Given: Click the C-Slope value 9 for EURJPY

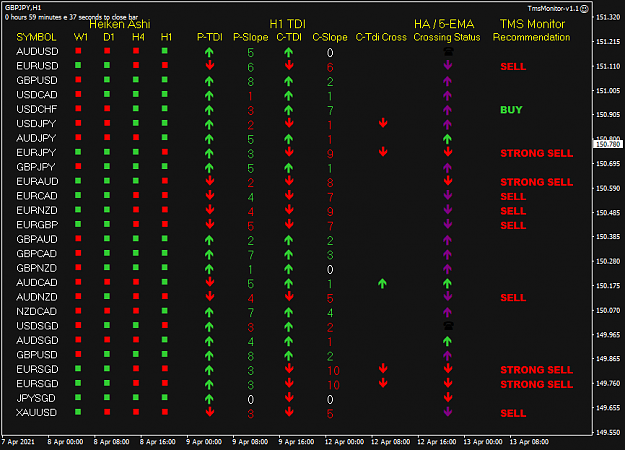Looking at the screenshot, I should 330,154.
